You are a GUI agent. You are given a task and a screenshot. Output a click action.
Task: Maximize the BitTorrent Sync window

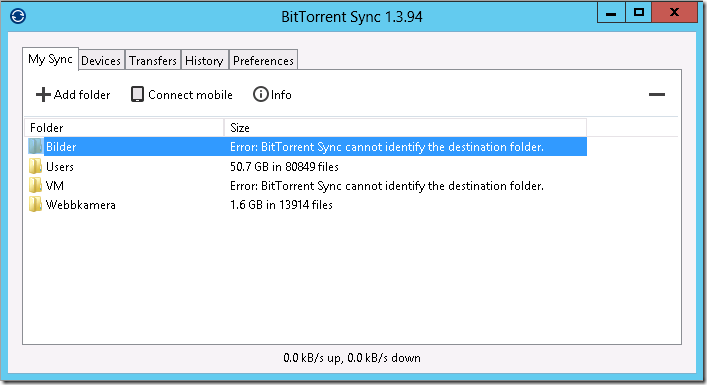pyautogui.click(x=639, y=12)
